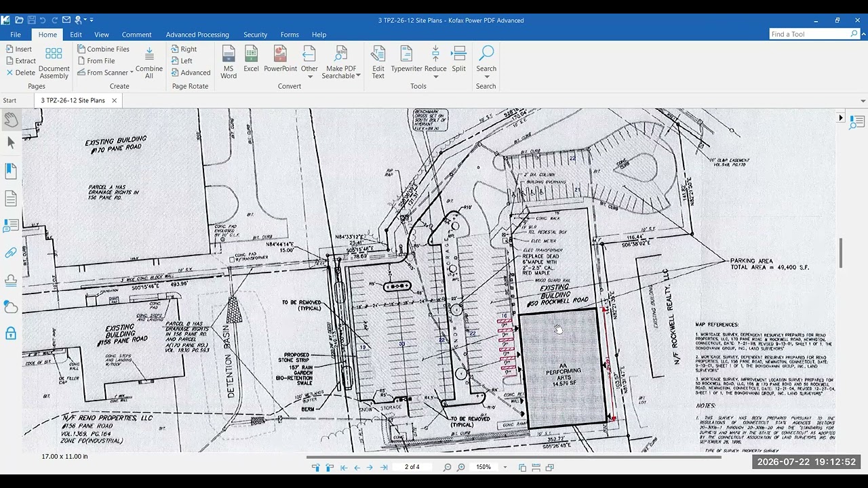
Task: Convert the document to Excel
Action: pyautogui.click(x=251, y=59)
